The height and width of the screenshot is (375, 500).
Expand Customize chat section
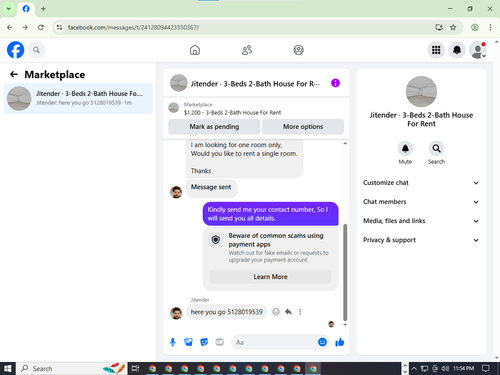pos(421,183)
